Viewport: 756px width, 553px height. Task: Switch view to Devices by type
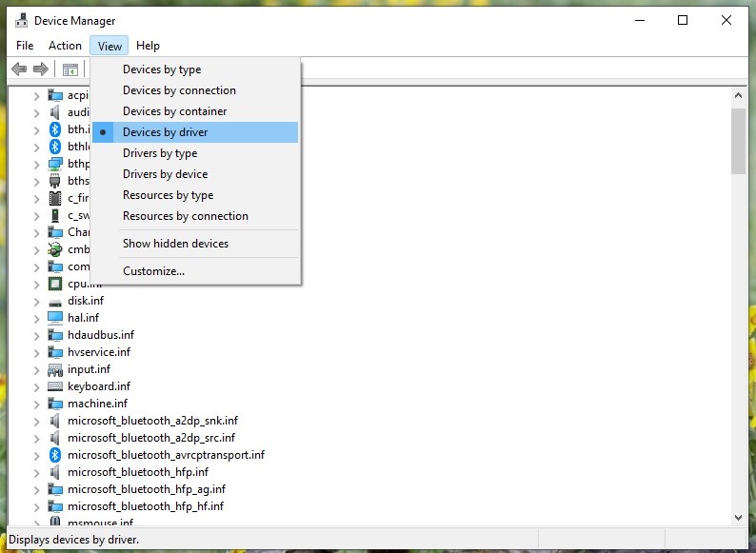pos(162,69)
